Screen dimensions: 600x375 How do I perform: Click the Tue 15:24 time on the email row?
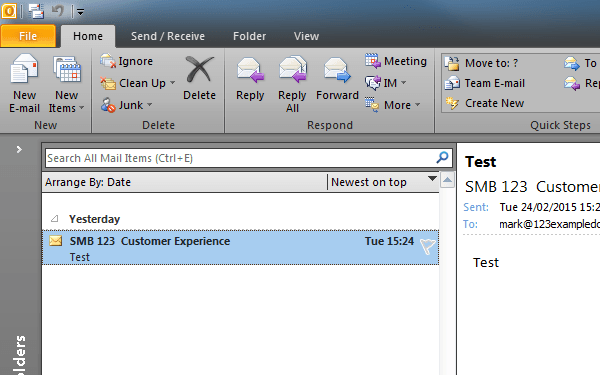pyautogui.click(x=389, y=241)
